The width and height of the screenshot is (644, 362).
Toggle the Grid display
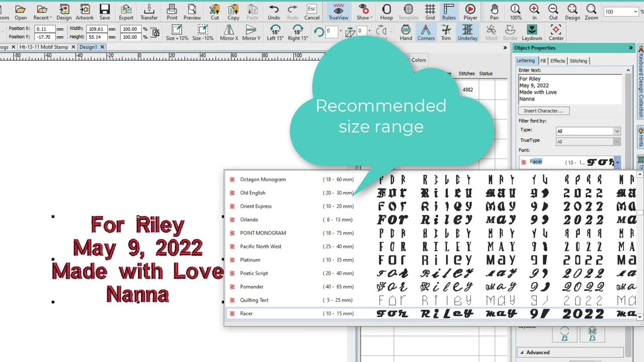pos(430,12)
